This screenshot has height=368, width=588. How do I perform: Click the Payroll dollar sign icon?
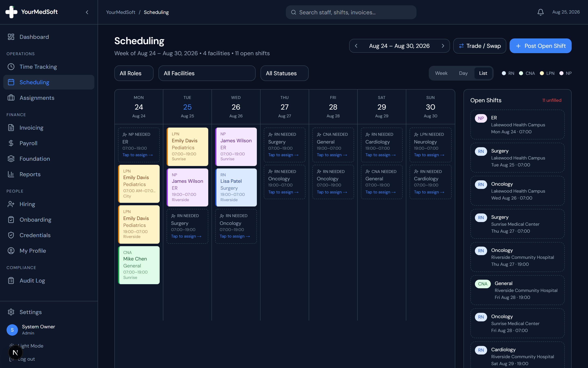(x=11, y=143)
